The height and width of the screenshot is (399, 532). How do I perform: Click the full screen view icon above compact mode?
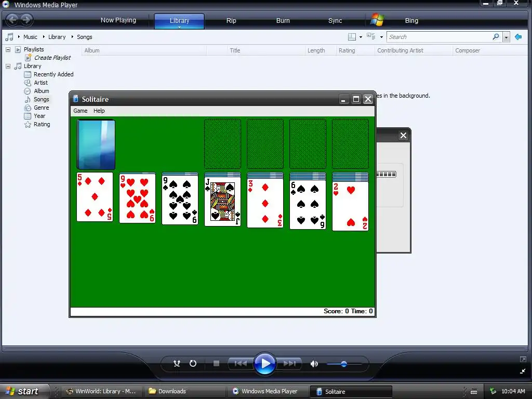click(x=523, y=360)
